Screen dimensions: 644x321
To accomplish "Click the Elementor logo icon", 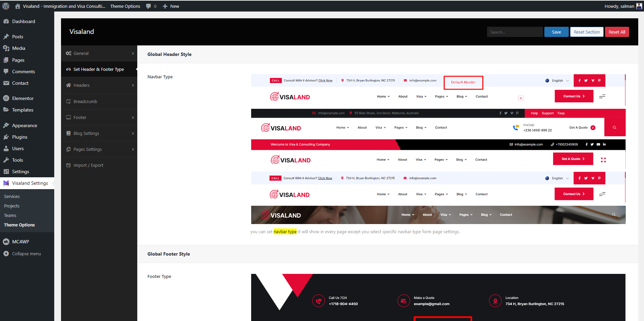I will (x=6, y=98).
